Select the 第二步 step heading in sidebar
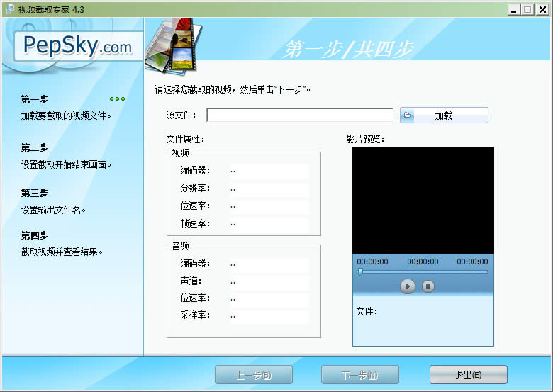The height and width of the screenshot is (392, 553). click(x=35, y=147)
